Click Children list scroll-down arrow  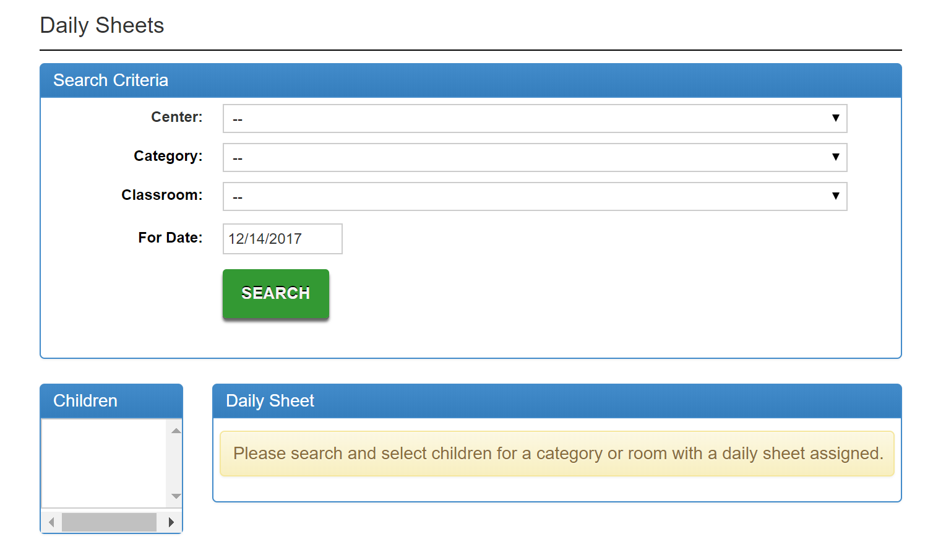tap(176, 496)
